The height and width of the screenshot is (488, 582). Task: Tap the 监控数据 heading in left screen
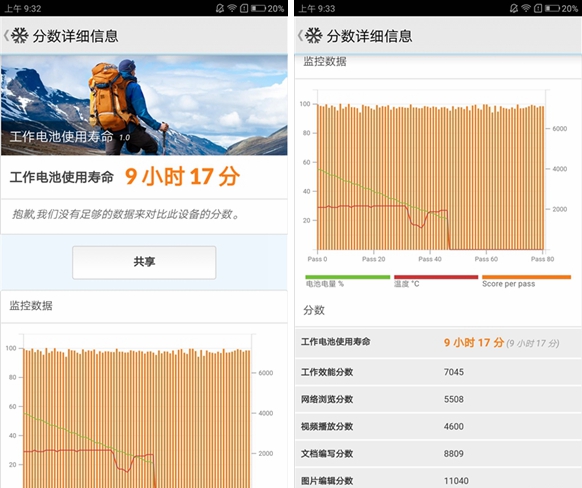[31, 306]
